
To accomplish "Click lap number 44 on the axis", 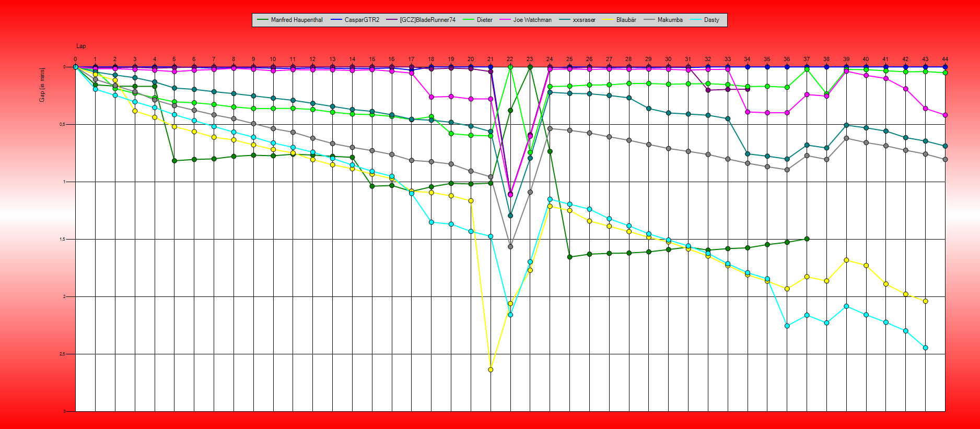I will pyautogui.click(x=945, y=59).
